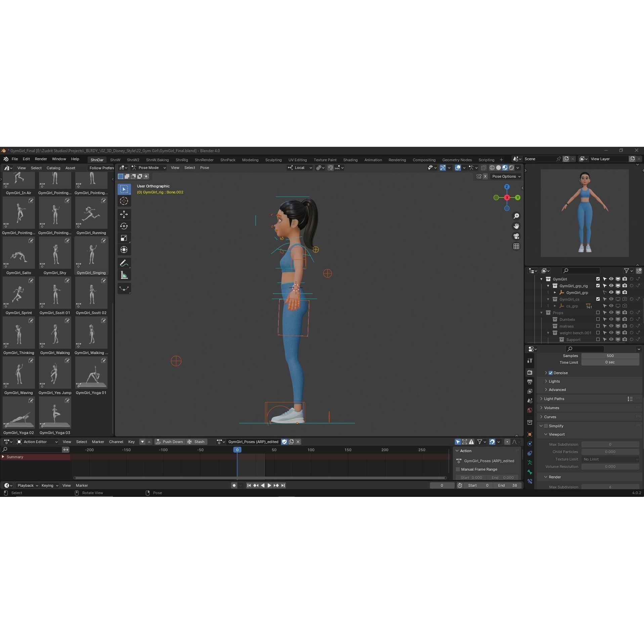644x644 pixels.
Task: Collapse the GymGirl_grp_rig collection
Action: [x=548, y=286]
